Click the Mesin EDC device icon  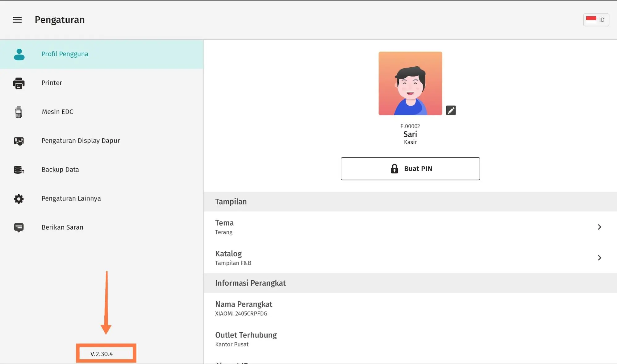click(19, 112)
